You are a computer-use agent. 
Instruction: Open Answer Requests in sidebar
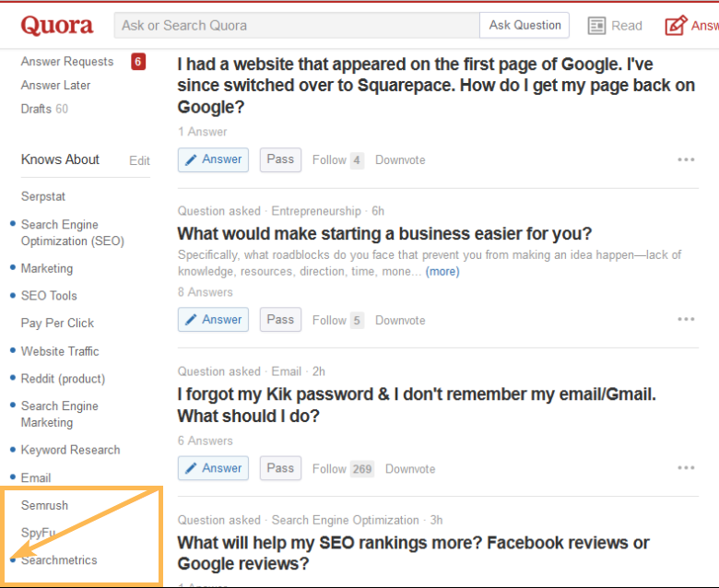[x=67, y=62]
